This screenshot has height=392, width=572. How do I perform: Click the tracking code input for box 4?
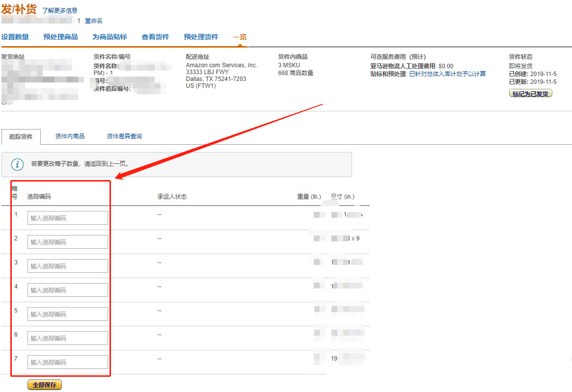pos(67,289)
